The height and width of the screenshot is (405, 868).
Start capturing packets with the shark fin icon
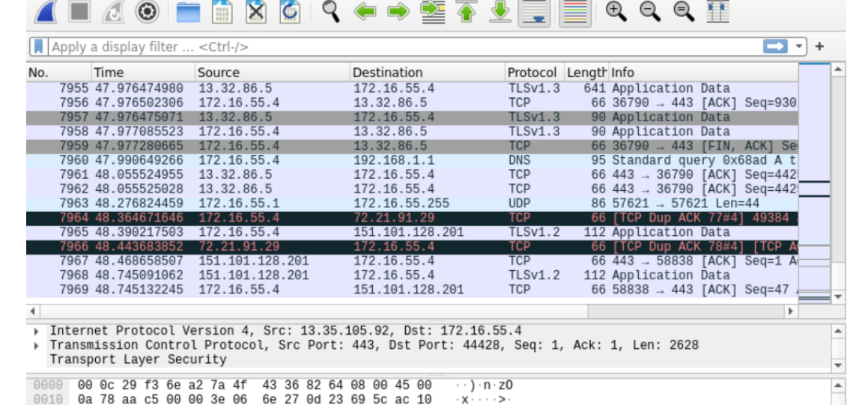46,11
